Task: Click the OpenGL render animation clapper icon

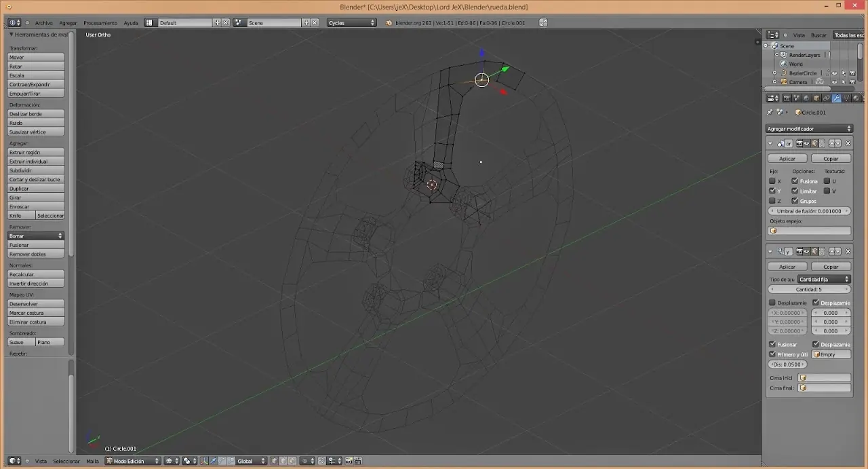Action: tap(358, 461)
